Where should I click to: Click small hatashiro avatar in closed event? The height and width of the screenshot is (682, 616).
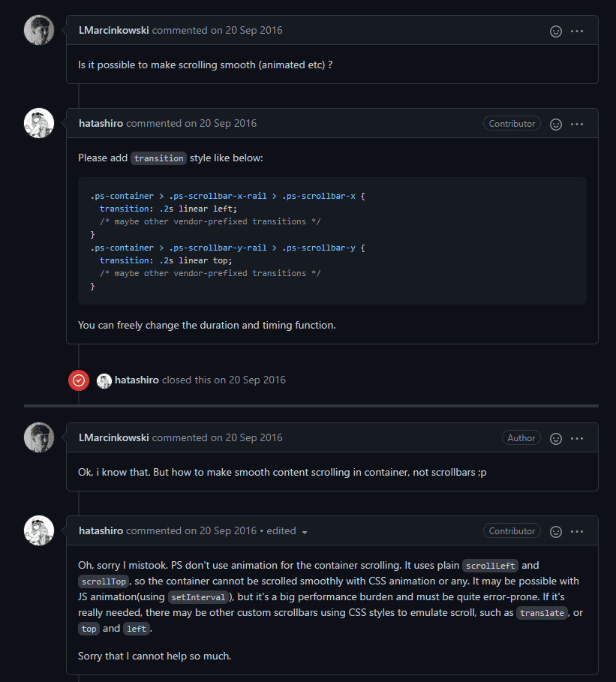coord(104,380)
